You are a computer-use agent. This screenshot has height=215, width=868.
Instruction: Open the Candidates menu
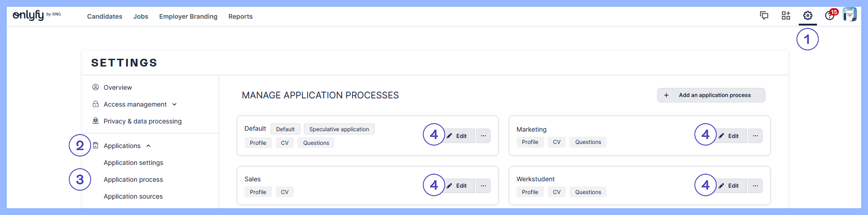click(104, 16)
